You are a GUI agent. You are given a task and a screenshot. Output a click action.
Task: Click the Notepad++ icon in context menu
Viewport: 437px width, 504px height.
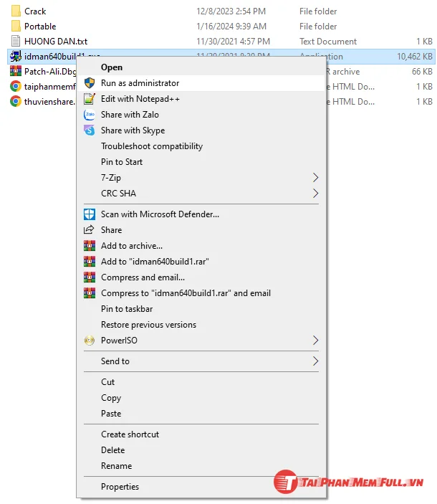tap(90, 99)
